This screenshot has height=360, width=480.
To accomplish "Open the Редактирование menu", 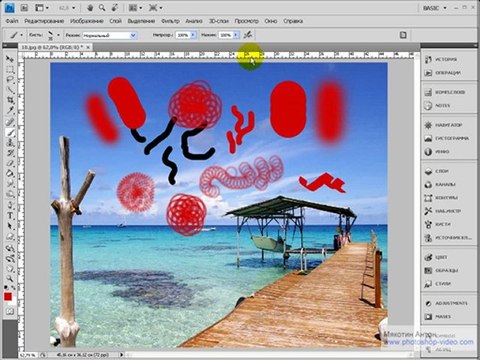I will (44, 21).
